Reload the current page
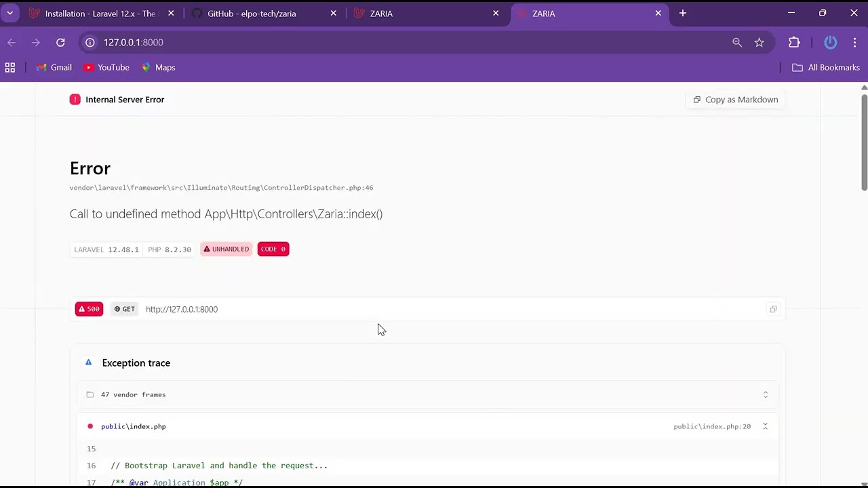The image size is (868, 488). click(x=60, y=42)
